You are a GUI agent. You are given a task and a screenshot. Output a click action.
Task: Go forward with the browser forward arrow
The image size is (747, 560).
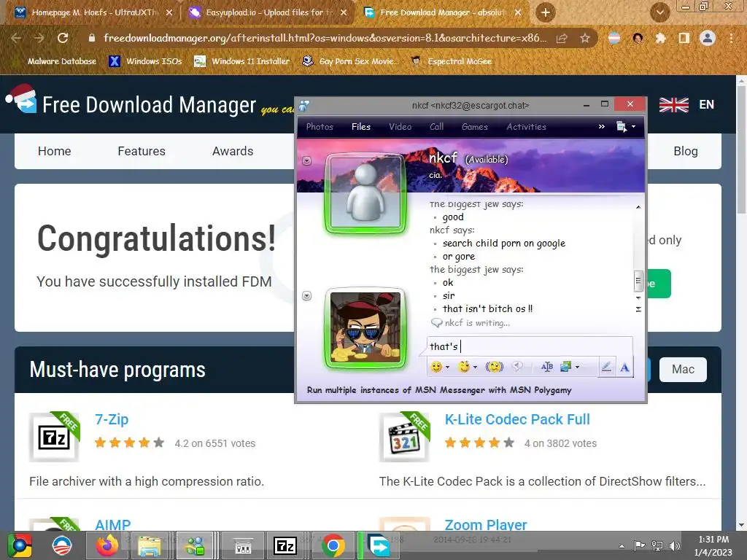[x=39, y=38]
